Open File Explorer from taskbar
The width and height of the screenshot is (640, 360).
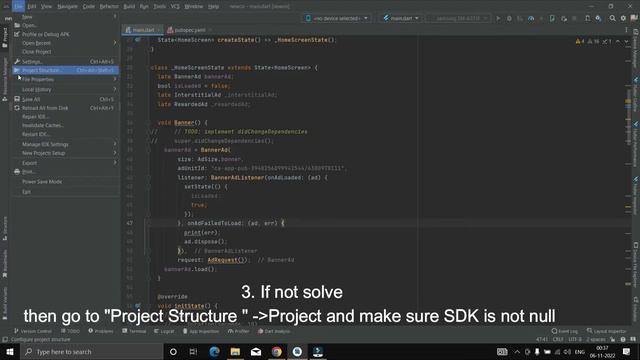(235, 351)
